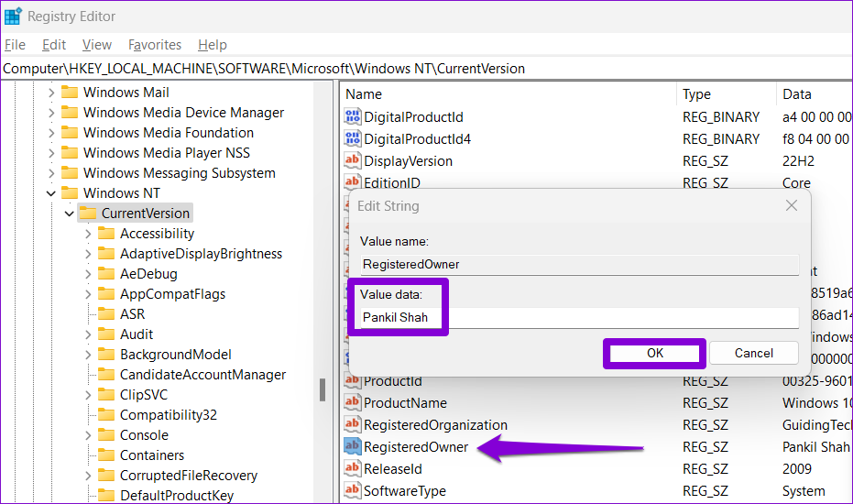Click the Value data text field

(x=579, y=318)
